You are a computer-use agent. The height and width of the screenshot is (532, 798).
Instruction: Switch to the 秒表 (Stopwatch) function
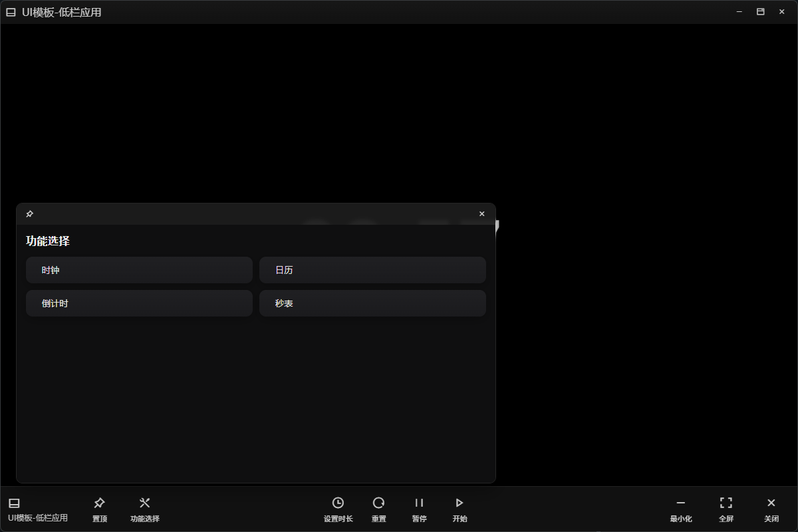pos(372,303)
